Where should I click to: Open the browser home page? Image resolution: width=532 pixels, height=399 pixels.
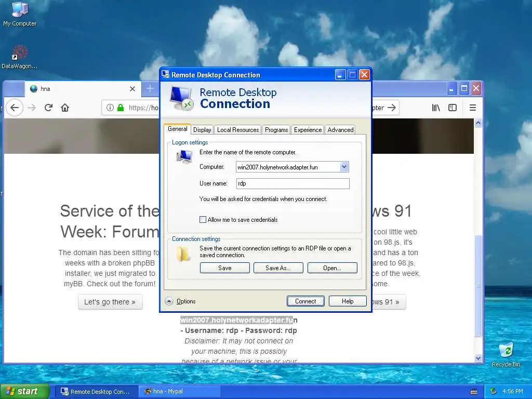click(x=65, y=108)
